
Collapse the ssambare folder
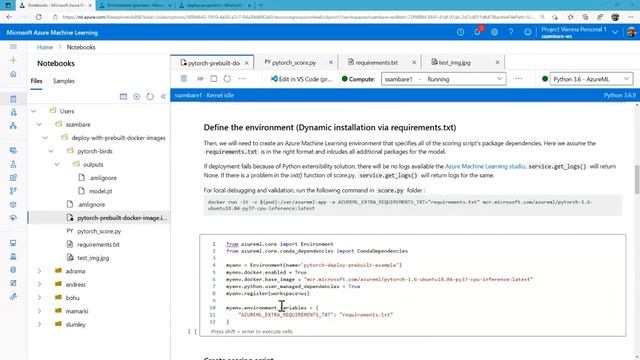(x=39, y=124)
